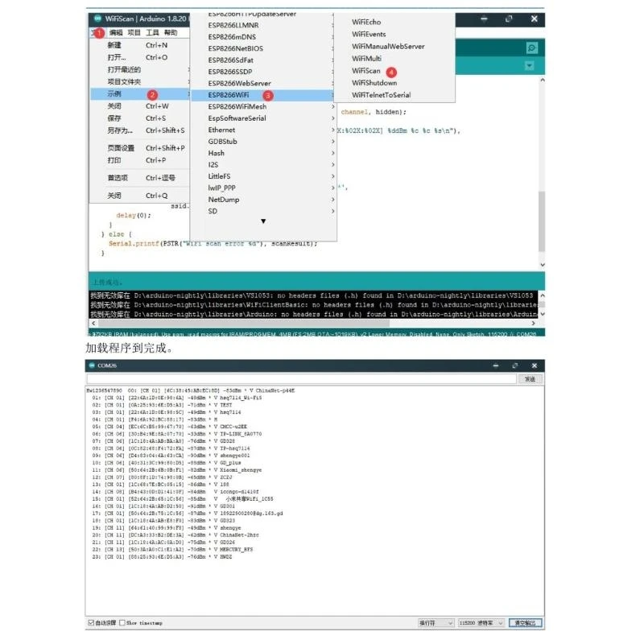Click editor scrollbar down arrow
The width and height of the screenshot is (644, 644).
(x=542, y=265)
